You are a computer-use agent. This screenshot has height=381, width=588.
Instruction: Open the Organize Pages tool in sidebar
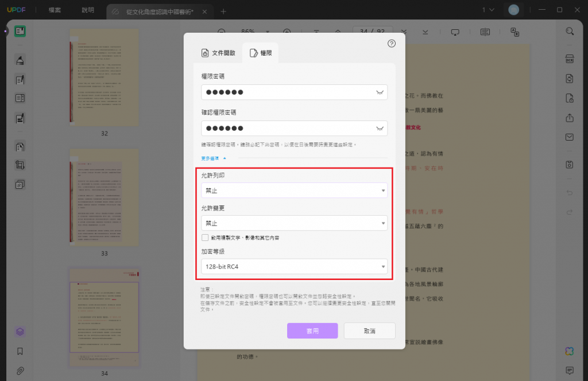click(x=20, y=146)
